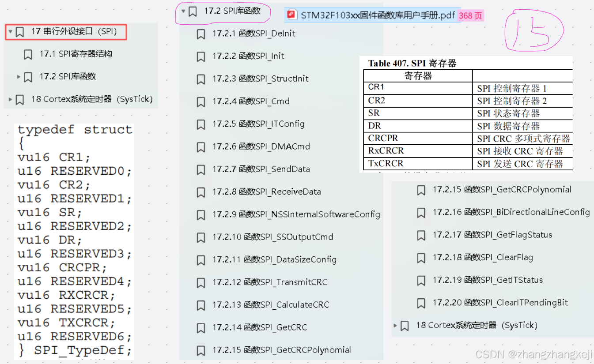
Task: Select the CRCPR cell in Table 407
Action: pos(418,138)
